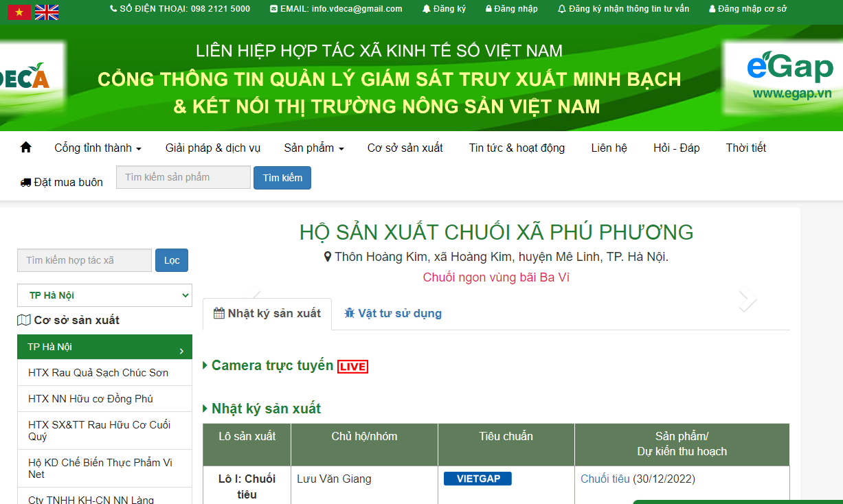Open Đăng ký registration link
The height and width of the screenshot is (504, 843).
click(x=444, y=9)
